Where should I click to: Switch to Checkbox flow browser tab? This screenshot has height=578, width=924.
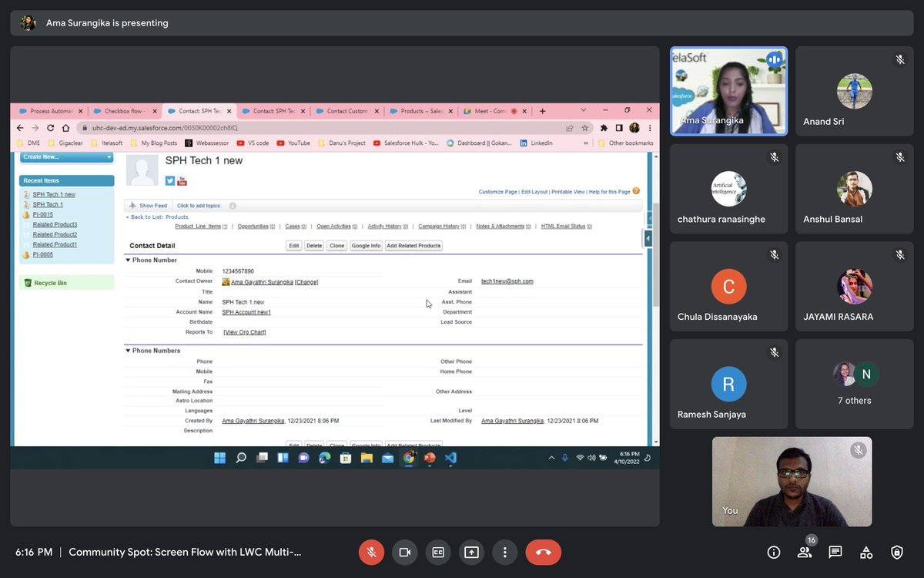click(x=124, y=111)
